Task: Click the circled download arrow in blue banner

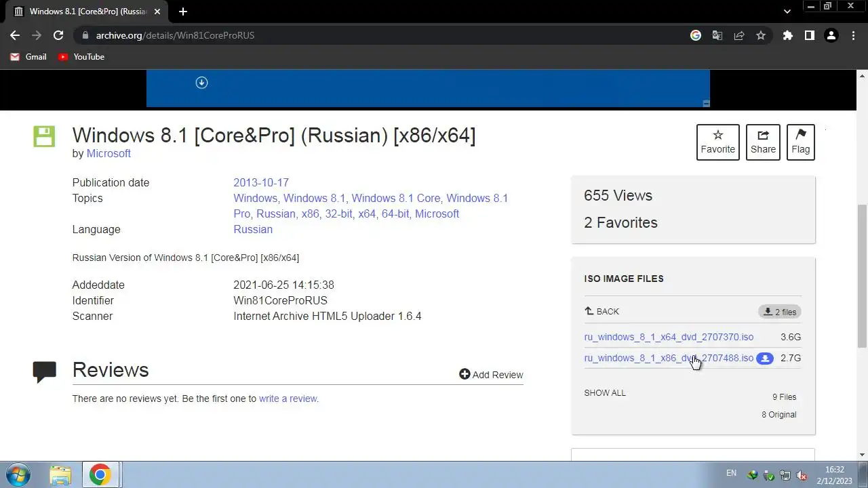Action: (x=201, y=83)
